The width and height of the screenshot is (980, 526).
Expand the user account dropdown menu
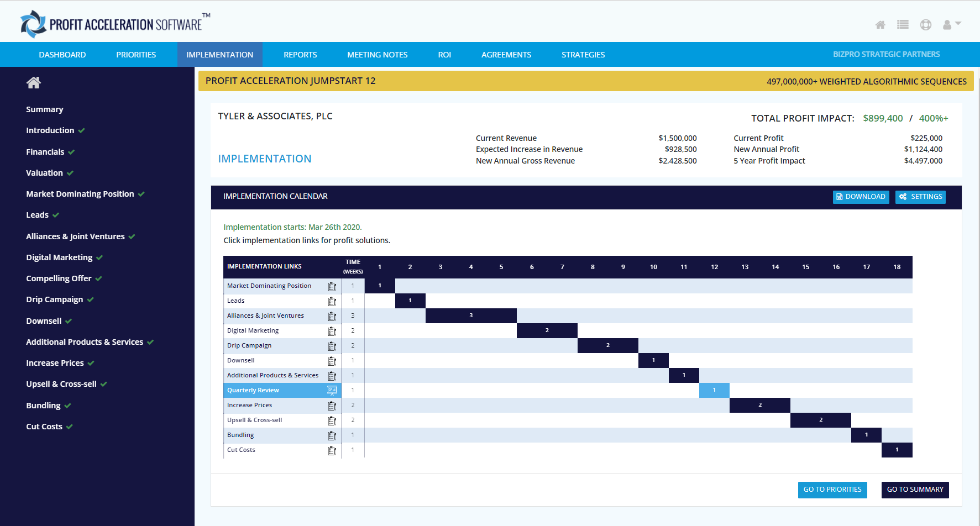click(x=952, y=25)
